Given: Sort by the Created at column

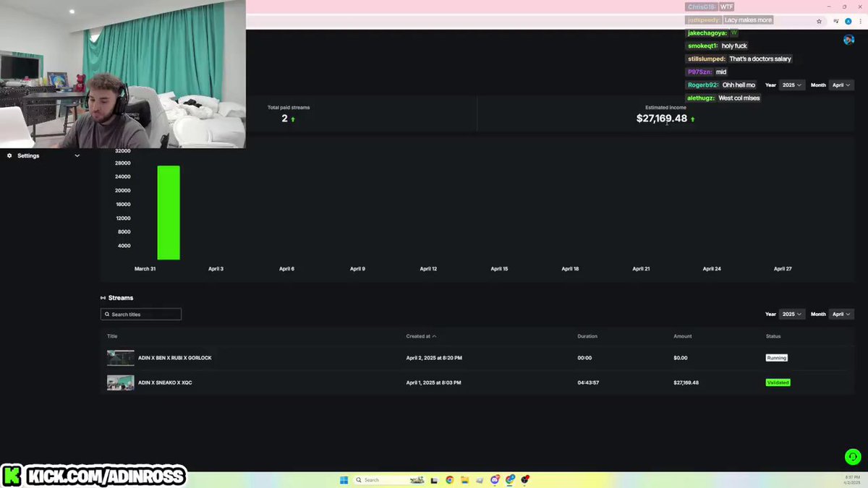Looking at the screenshot, I should tap(421, 336).
